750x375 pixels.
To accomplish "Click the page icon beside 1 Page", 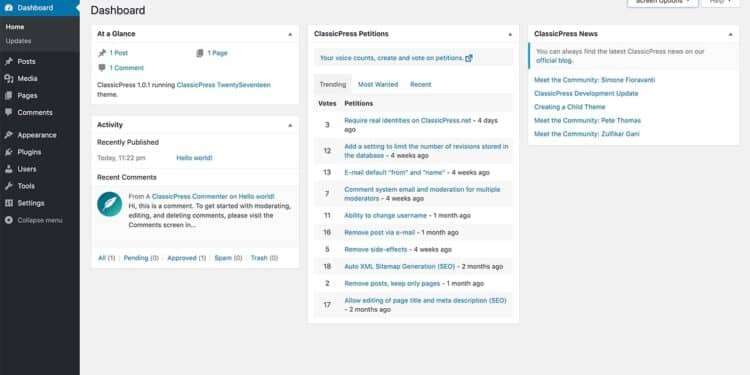I will [200, 53].
